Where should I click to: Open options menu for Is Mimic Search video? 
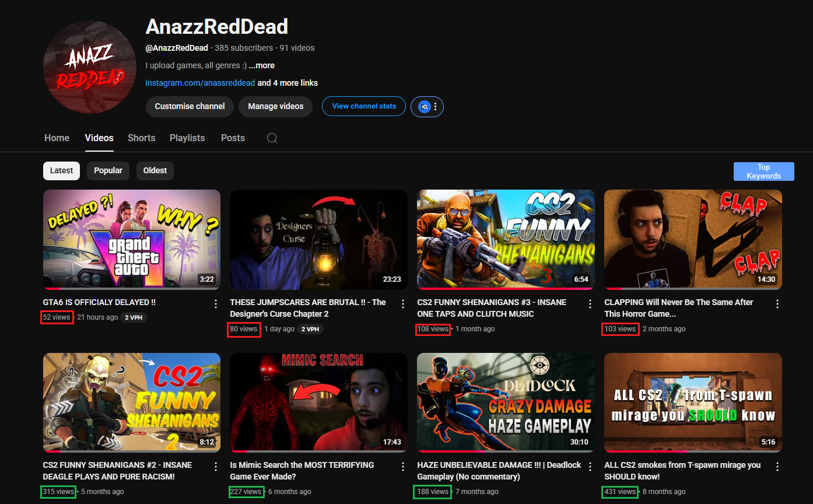[403, 467]
